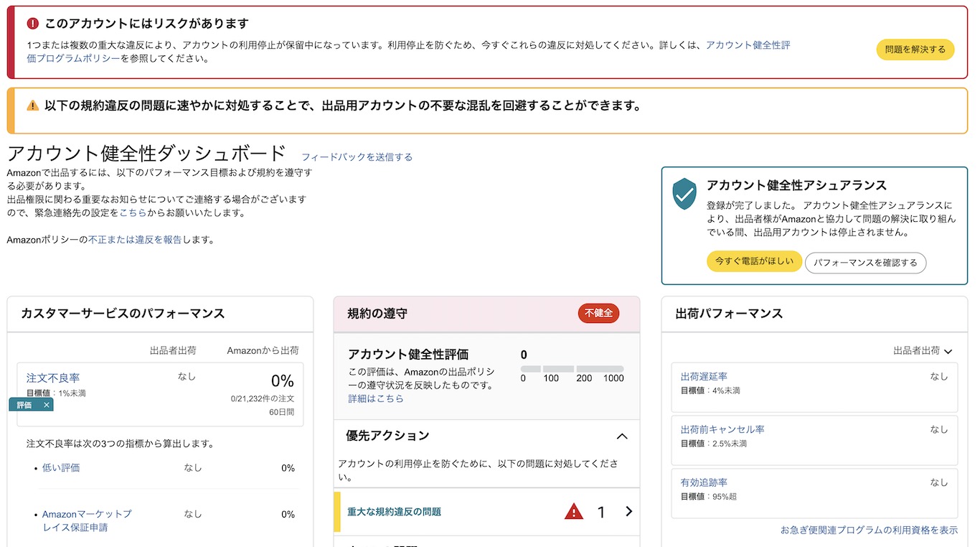
Task: Open 重大な規約違反の問題 link text
Action: (394, 512)
